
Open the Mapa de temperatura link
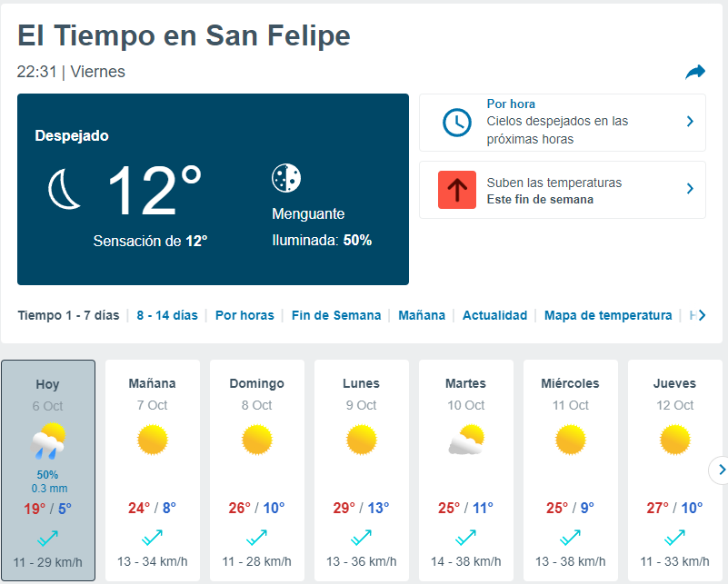tap(608, 315)
